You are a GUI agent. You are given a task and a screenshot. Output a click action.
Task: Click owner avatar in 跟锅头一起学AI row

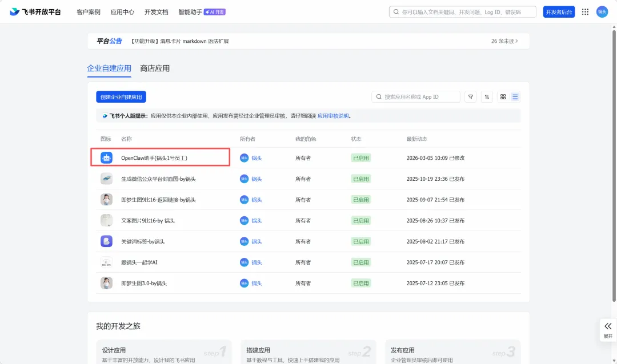[245, 262]
